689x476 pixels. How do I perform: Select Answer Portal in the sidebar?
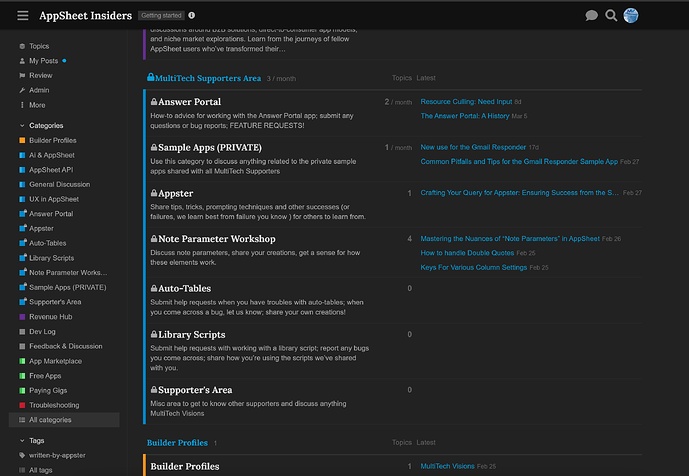[51, 214]
